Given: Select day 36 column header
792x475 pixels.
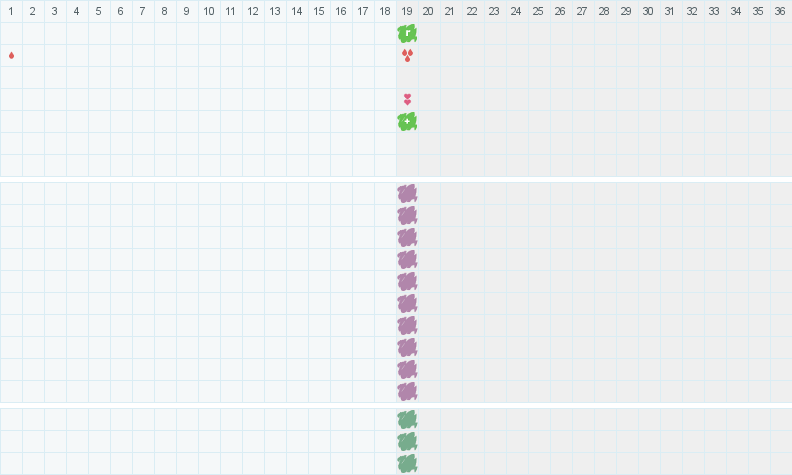Looking at the screenshot, I should [x=780, y=11].
